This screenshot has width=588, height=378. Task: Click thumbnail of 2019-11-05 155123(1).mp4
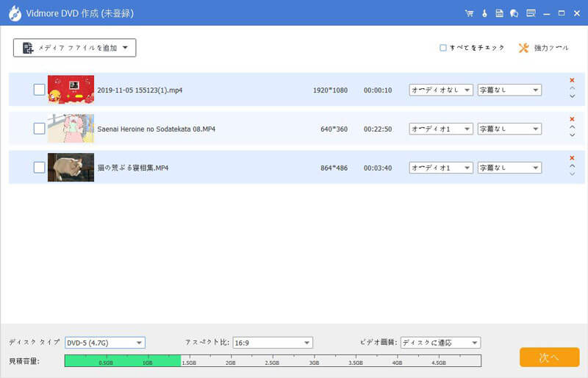(x=71, y=89)
